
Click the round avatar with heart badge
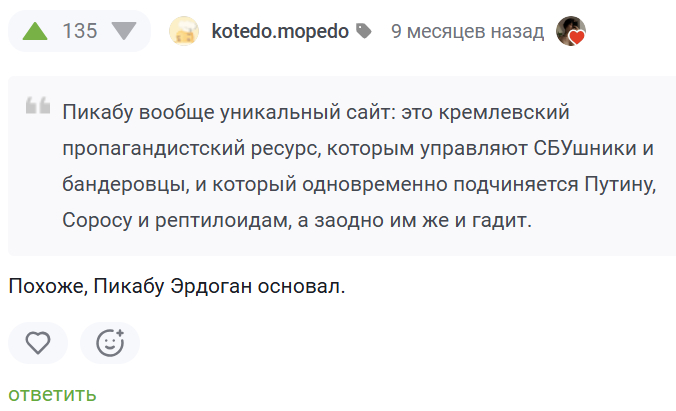point(570,31)
